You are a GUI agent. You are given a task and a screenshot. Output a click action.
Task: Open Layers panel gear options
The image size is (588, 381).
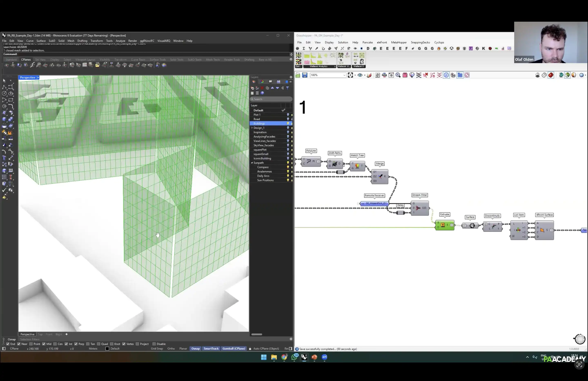[x=291, y=77]
